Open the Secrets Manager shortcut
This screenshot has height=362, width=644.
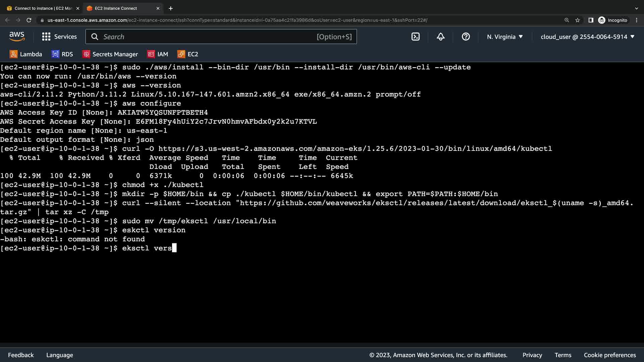tap(110, 54)
